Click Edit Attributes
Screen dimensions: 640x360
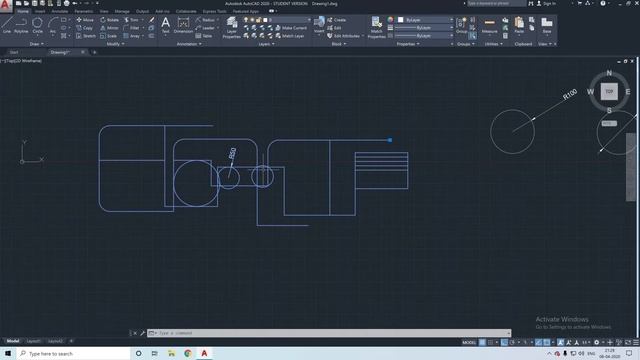tap(343, 36)
